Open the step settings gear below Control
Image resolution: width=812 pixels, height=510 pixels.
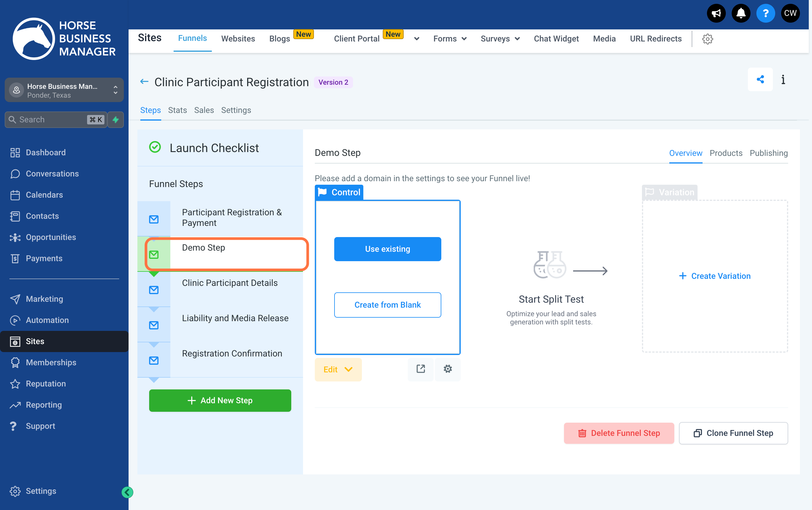[x=447, y=369]
